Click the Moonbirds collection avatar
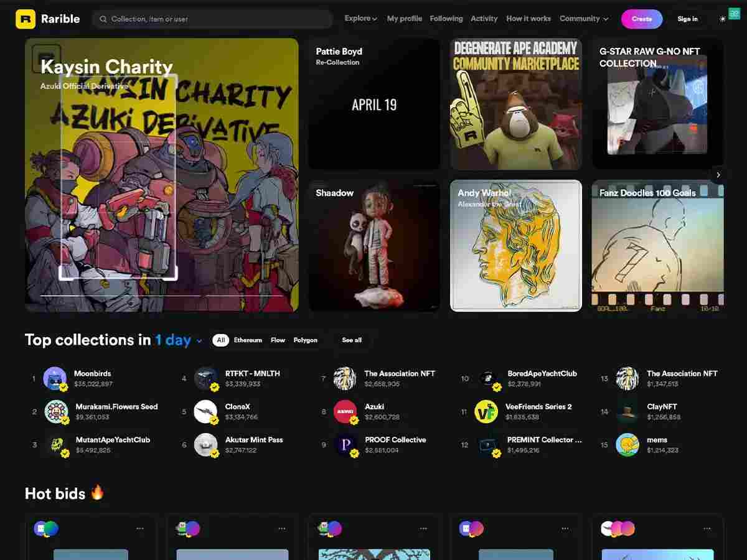 tap(55, 378)
